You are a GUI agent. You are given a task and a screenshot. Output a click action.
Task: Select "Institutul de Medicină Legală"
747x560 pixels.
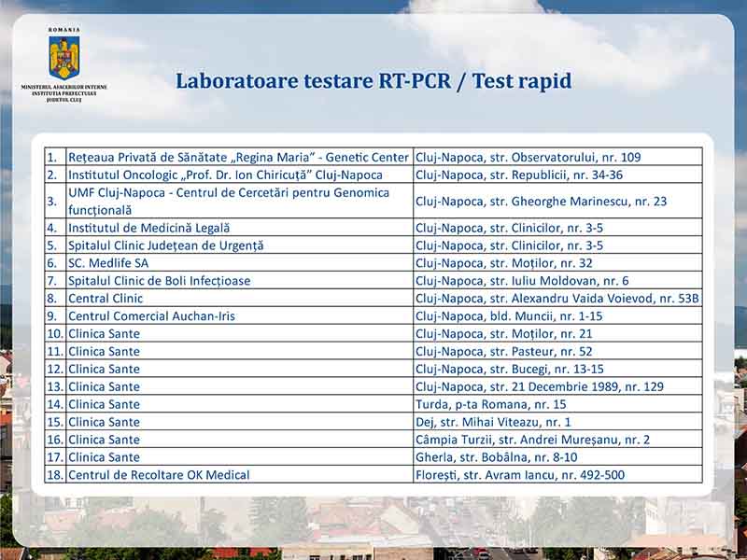pos(148,228)
